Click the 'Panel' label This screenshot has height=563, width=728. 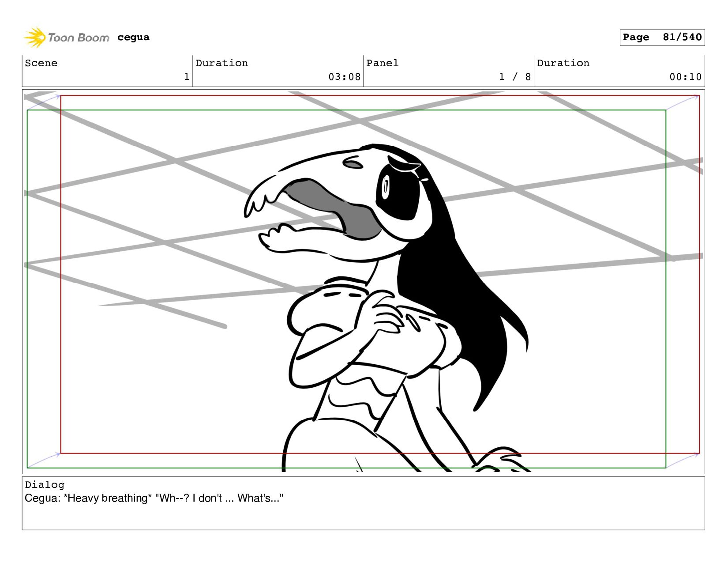382,63
